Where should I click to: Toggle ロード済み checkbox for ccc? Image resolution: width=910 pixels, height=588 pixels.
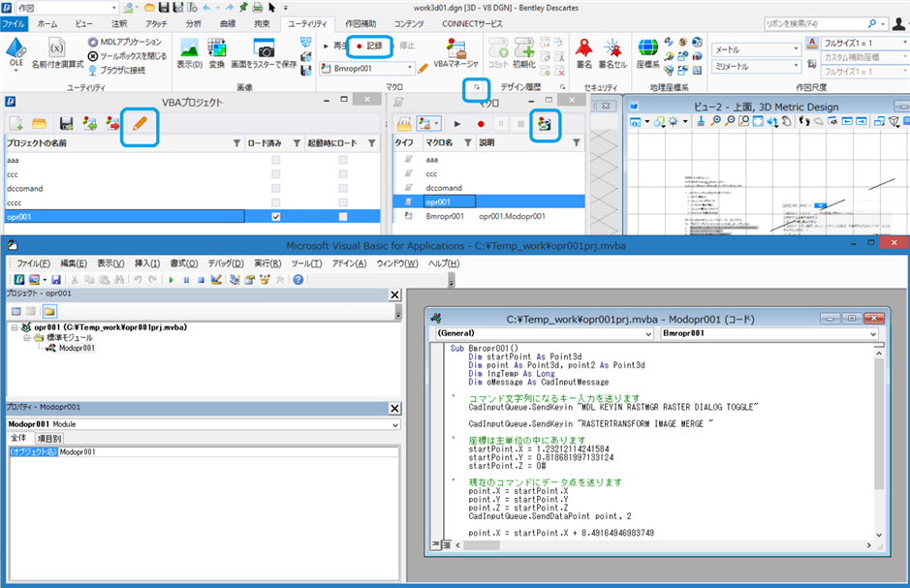point(275,174)
